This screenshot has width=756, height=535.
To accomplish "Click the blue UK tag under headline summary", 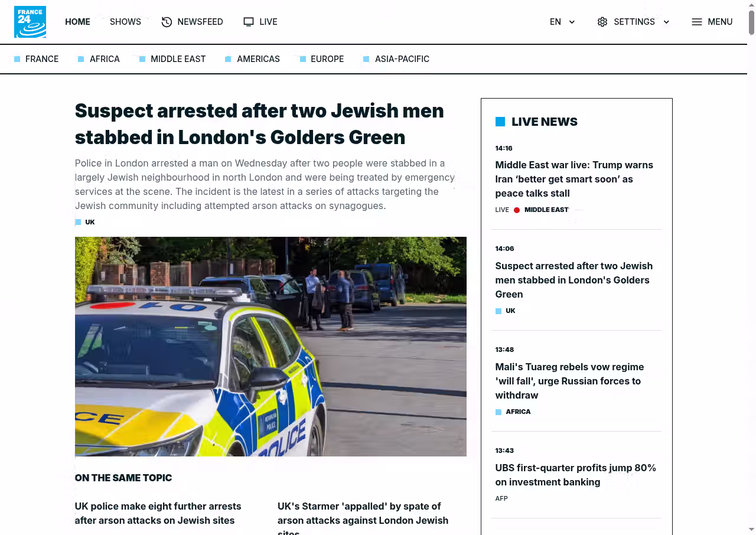I will click(85, 222).
